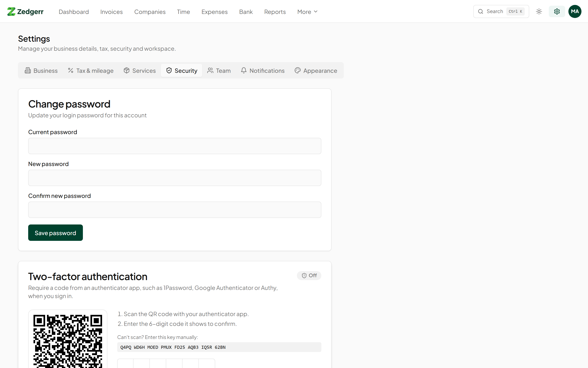This screenshot has width=588, height=368.
Task: Click the Notifications bell icon
Action: pos(244,71)
